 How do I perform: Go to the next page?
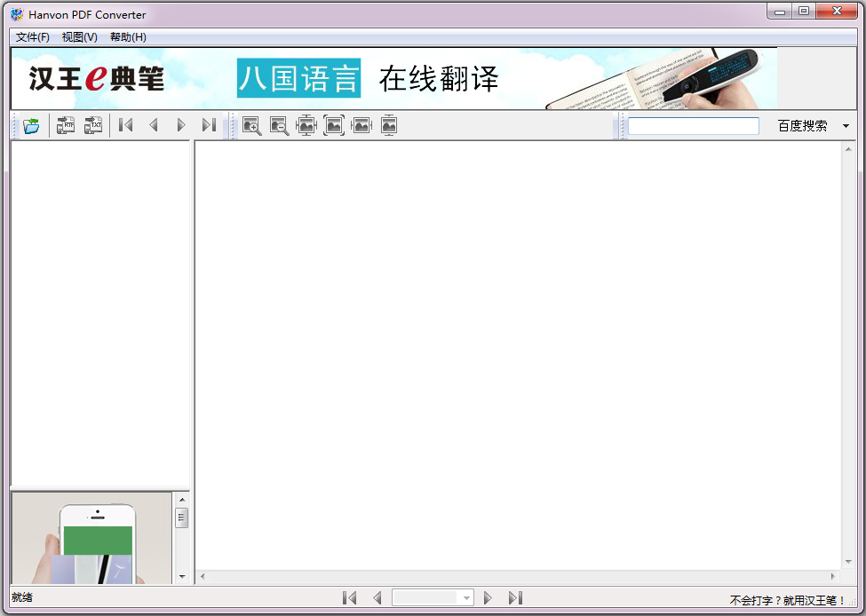(181, 125)
